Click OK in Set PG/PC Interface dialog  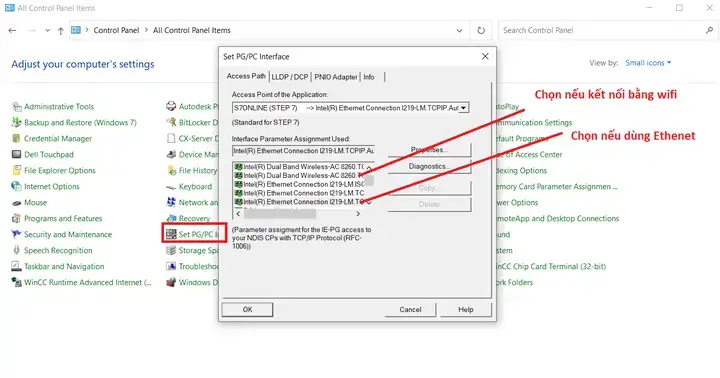pyautogui.click(x=248, y=310)
